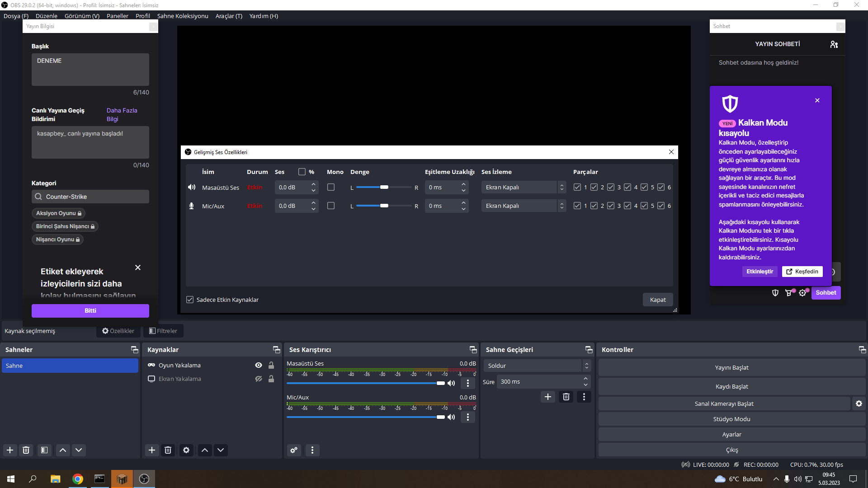Toggle visibility of Oyun Yakalama source
Viewport: 868px width, 488px height.
coord(259,365)
